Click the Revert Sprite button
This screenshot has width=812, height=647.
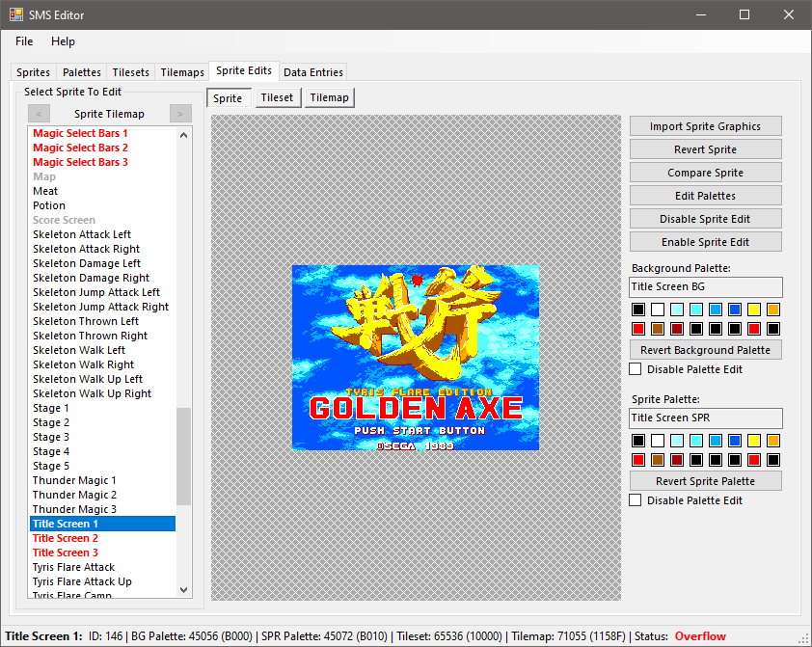[x=705, y=149]
